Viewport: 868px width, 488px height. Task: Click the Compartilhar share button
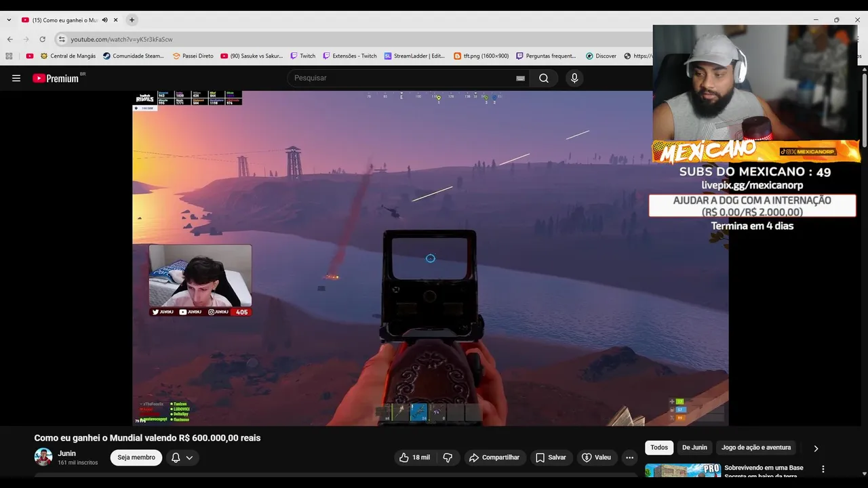click(494, 457)
